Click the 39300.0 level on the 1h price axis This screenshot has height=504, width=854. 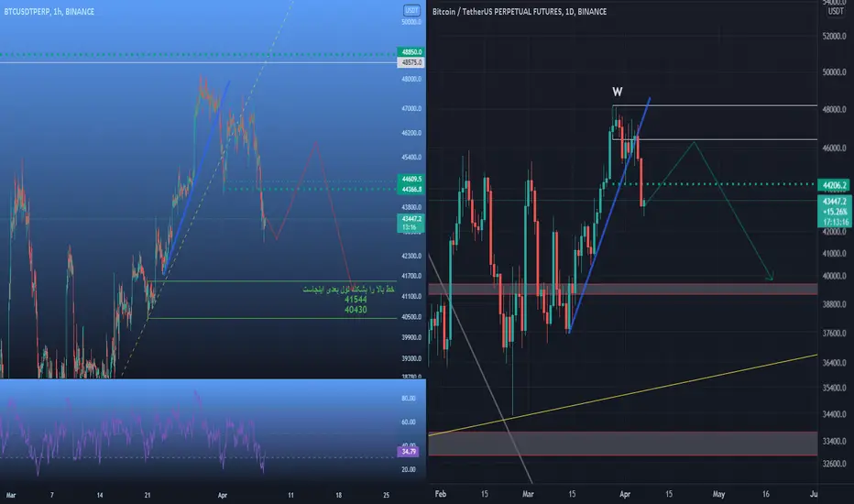[x=411, y=358]
